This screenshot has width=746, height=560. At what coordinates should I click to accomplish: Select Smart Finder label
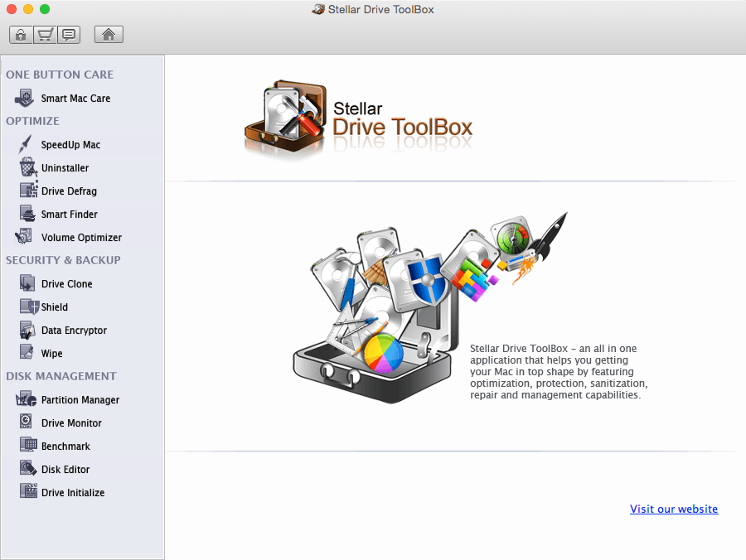(69, 215)
